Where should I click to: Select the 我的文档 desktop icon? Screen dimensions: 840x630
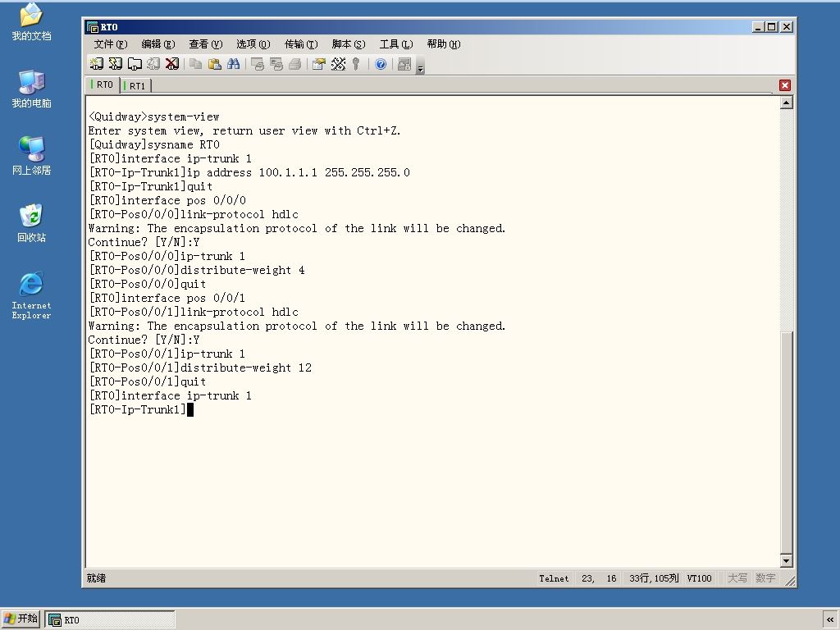[32, 22]
